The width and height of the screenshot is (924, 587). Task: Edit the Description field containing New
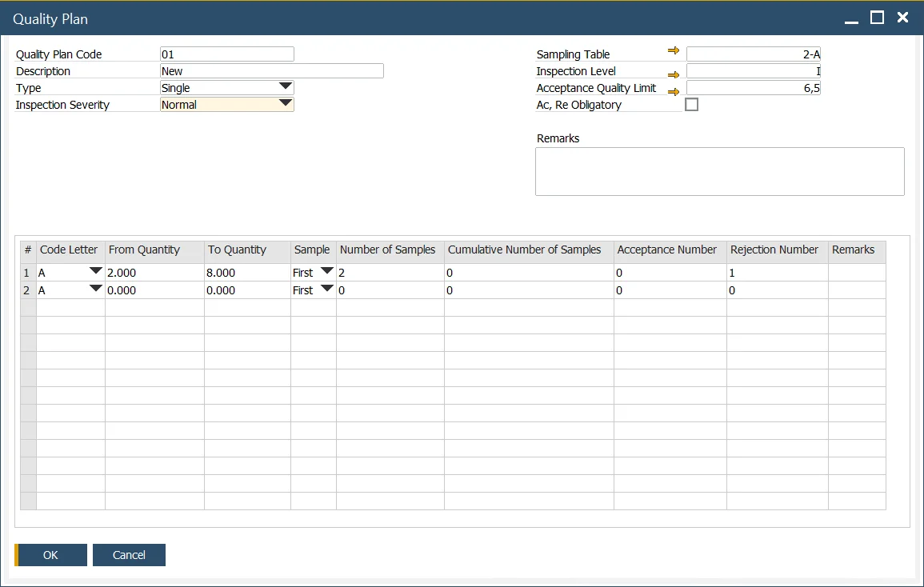click(x=272, y=71)
